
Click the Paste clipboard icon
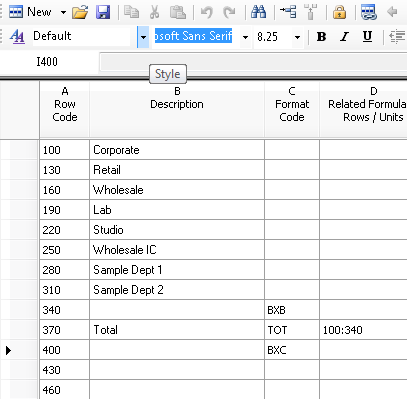pyautogui.click(x=178, y=12)
